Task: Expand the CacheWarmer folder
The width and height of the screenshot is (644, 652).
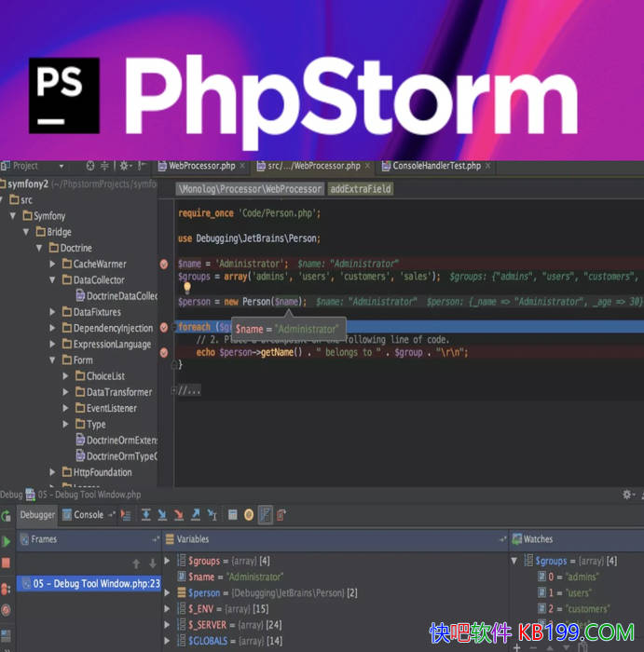Action: 52,264
